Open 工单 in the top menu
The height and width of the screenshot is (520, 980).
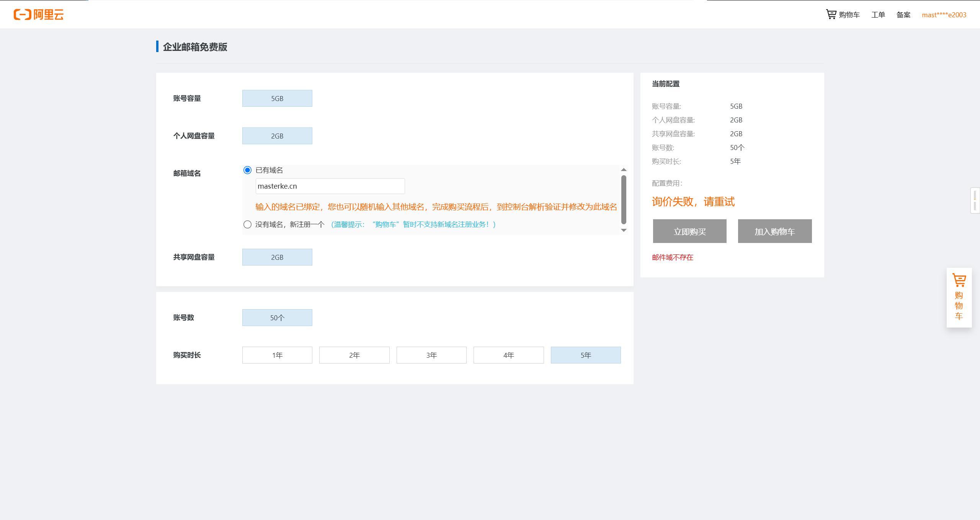(878, 15)
